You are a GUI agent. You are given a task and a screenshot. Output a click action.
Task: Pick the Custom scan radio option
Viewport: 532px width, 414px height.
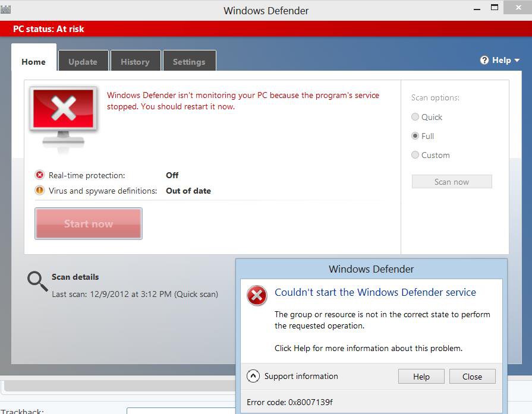pyautogui.click(x=415, y=155)
